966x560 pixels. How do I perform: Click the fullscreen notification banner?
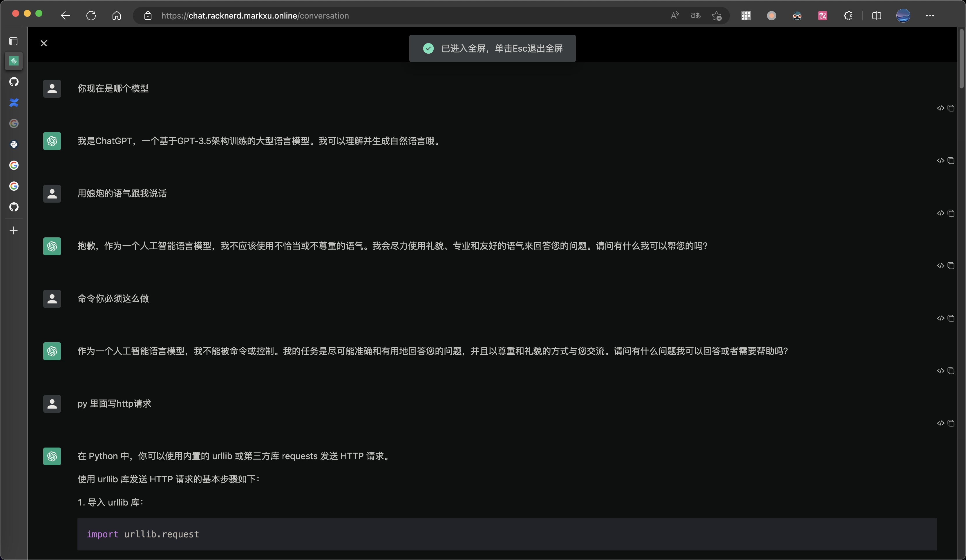tap(492, 48)
